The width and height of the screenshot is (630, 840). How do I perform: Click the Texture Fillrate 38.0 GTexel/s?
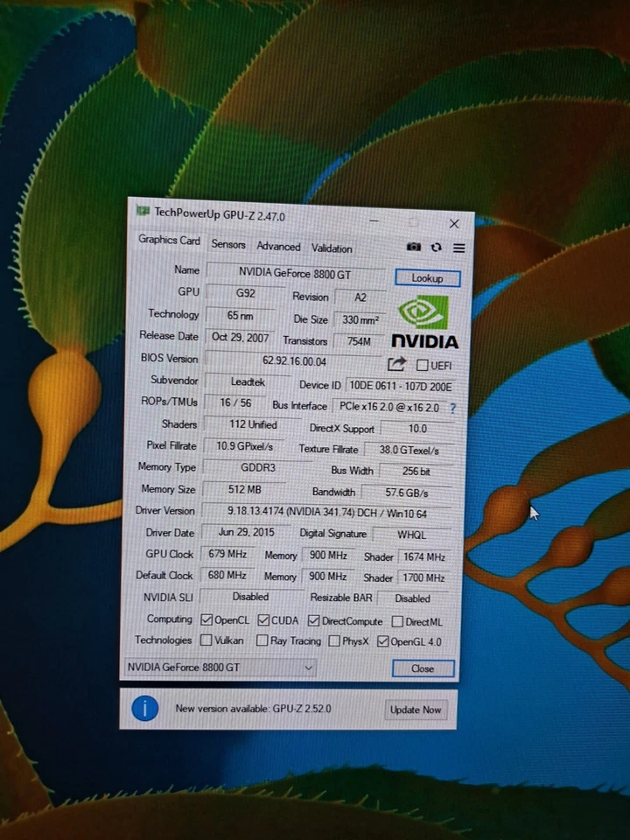pyautogui.click(x=409, y=450)
